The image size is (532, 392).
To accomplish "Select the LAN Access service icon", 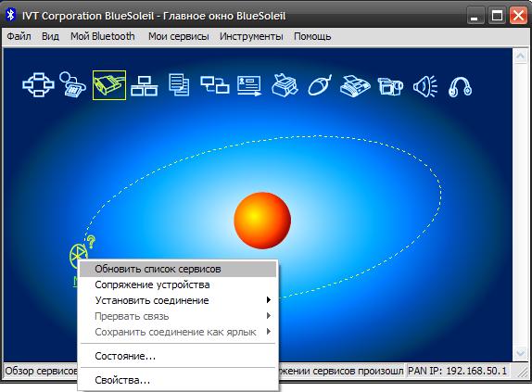I will click(x=145, y=86).
